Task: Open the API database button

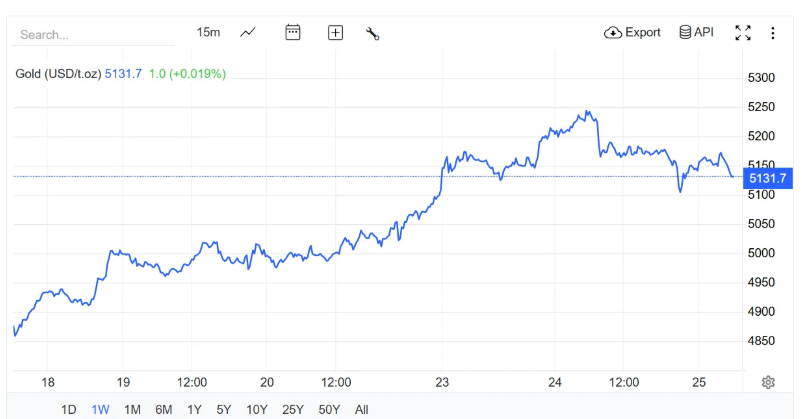Action: (696, 32)
